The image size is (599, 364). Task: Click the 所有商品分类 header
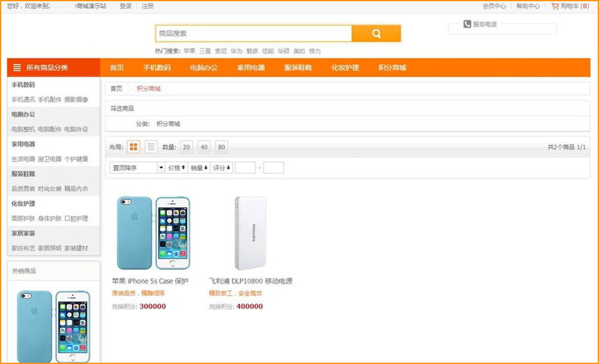click(53, 68)
